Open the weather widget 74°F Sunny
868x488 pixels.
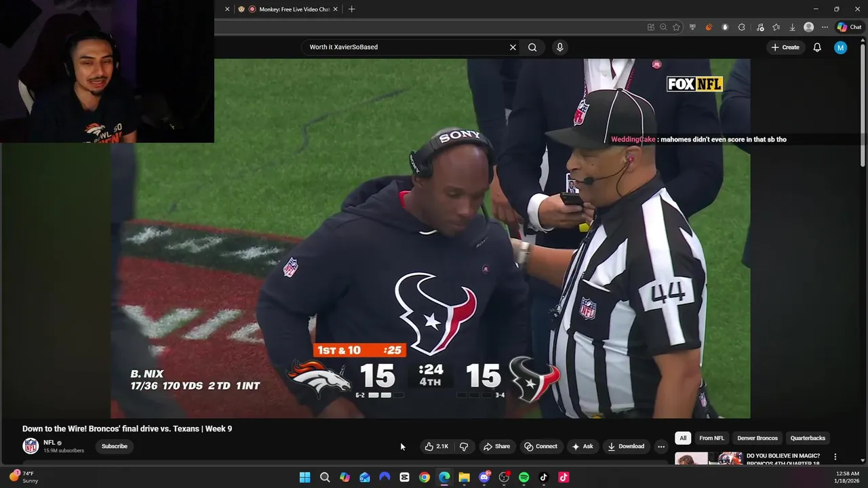[24, 477]
